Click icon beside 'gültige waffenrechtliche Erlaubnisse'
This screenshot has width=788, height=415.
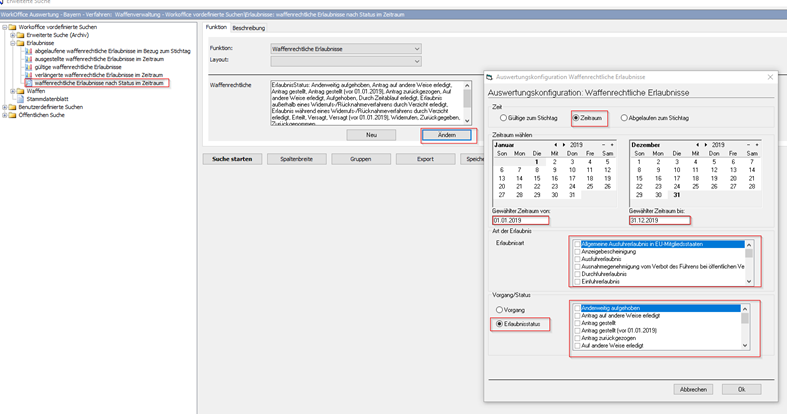point(28,67)
